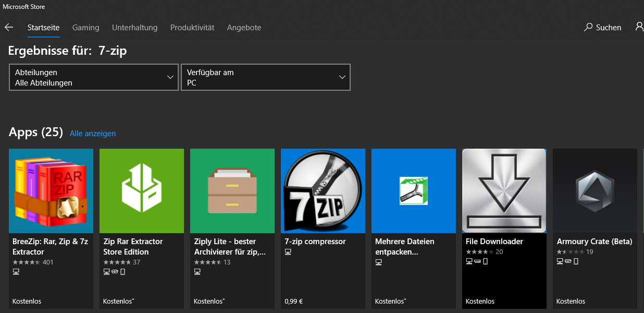Image resolution: width=644 pixels, height=313 pixels.
Task: Click the BreeZip star rating 401
Action: click(x=33, y=262)
